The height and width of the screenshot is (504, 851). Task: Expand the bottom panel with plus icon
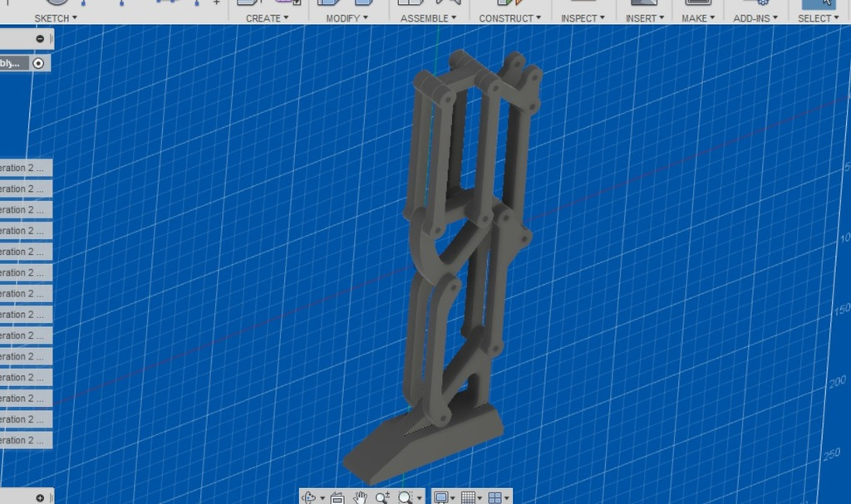tap(40, 498)
